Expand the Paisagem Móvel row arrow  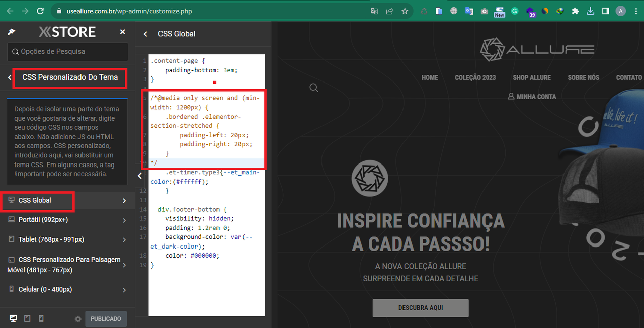(124, 265)
